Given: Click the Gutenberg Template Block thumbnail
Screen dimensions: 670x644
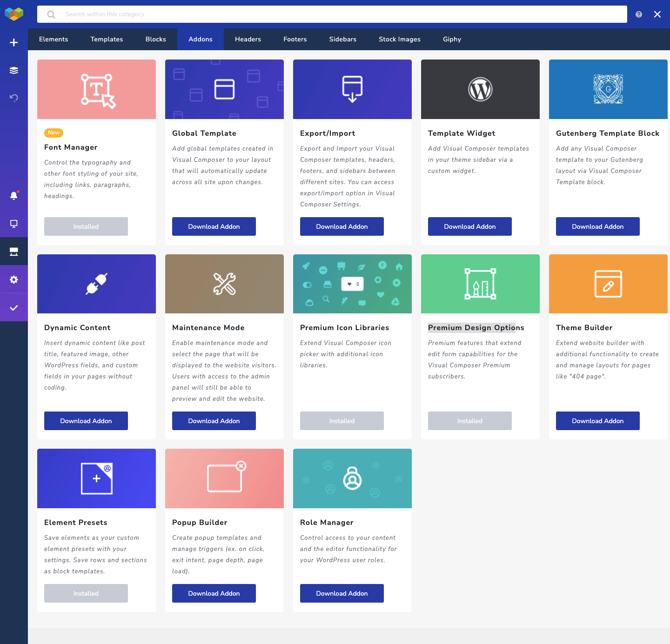Looking at the screenshot, I should point(608,89).
